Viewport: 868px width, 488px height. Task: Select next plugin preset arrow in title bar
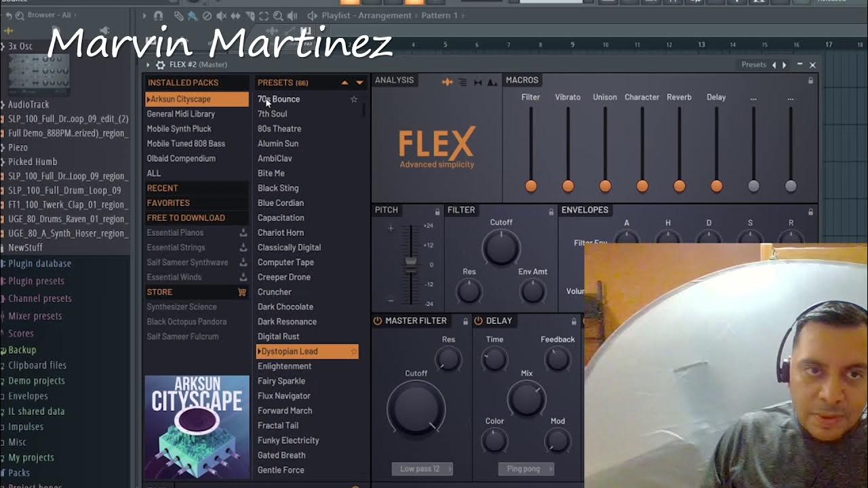pyautogui.click(x=785, y=65)
